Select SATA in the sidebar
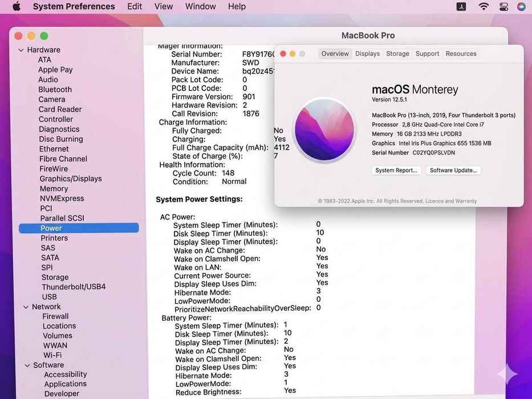The image size is (532, 399). [x=50, y=258]
